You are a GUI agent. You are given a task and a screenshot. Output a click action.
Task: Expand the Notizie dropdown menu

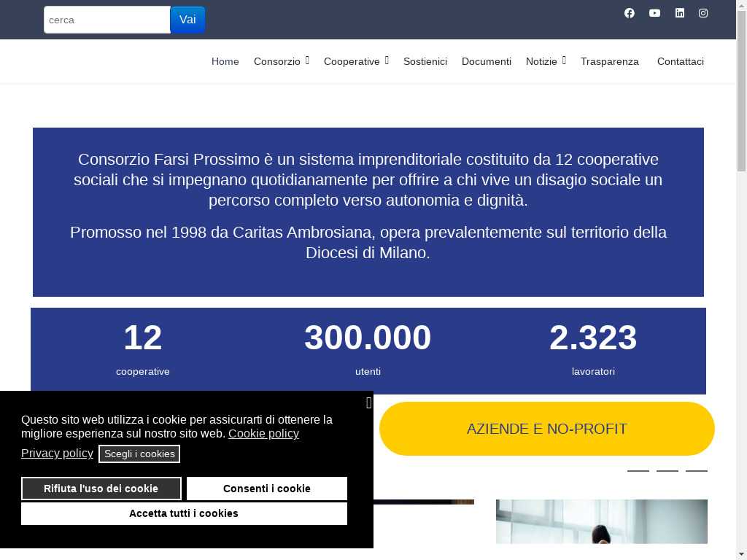click(546, 61)
